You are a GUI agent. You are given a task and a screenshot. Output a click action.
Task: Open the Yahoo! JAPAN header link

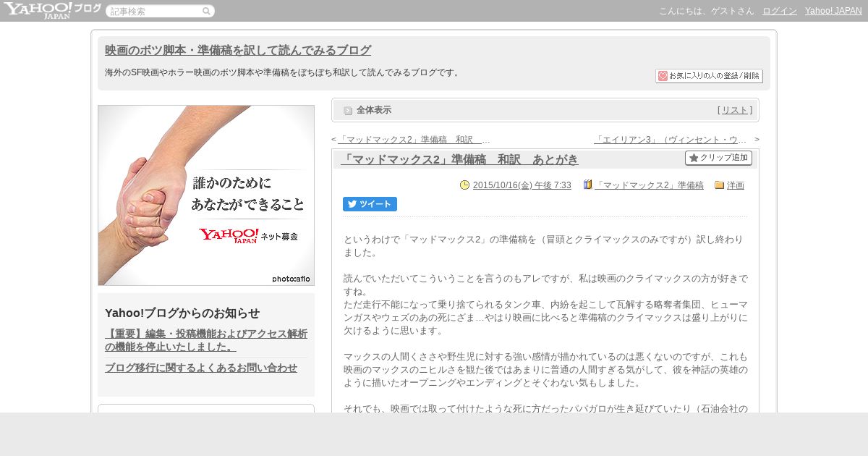pyautogui.click(x=833, y=11)
